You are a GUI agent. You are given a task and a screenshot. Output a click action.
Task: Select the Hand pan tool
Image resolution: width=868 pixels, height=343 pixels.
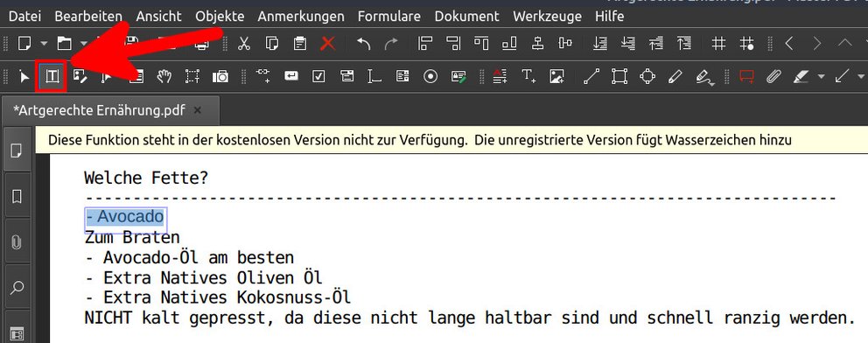coord(164,77)
